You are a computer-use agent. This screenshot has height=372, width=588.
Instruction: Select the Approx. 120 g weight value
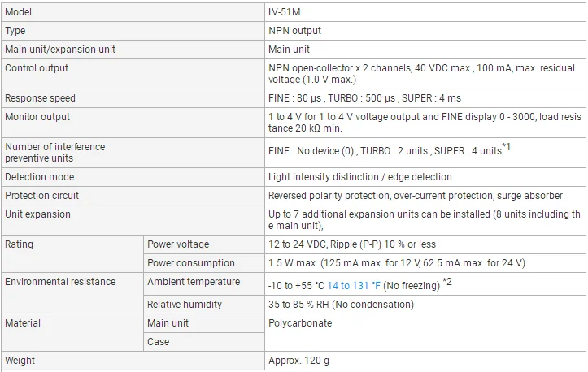point(298,361)
